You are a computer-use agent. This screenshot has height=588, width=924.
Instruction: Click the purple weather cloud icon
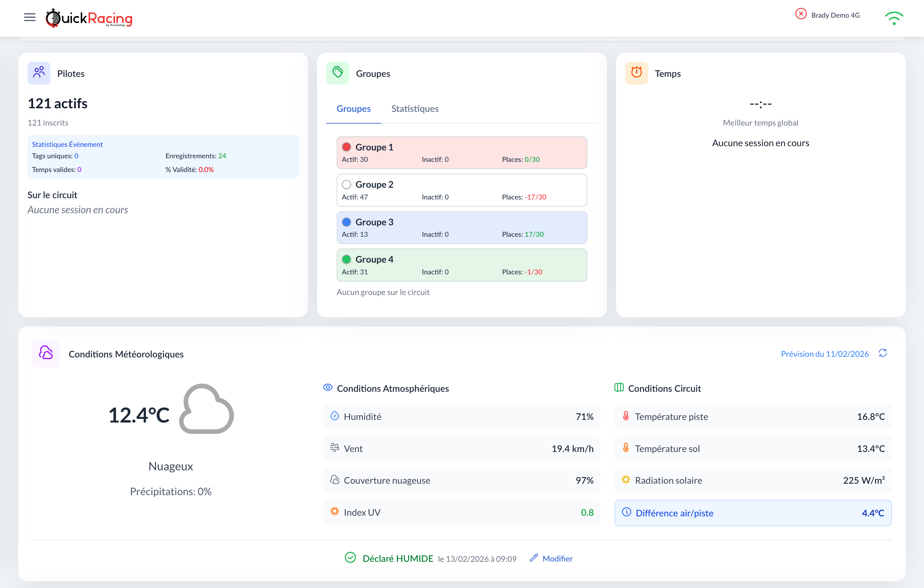tap(46, 353)
